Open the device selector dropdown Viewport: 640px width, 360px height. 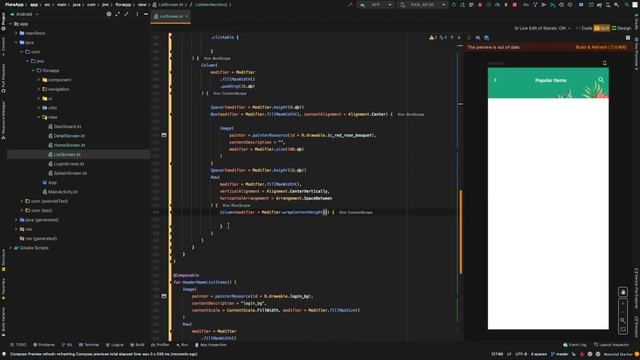(422, 5)
